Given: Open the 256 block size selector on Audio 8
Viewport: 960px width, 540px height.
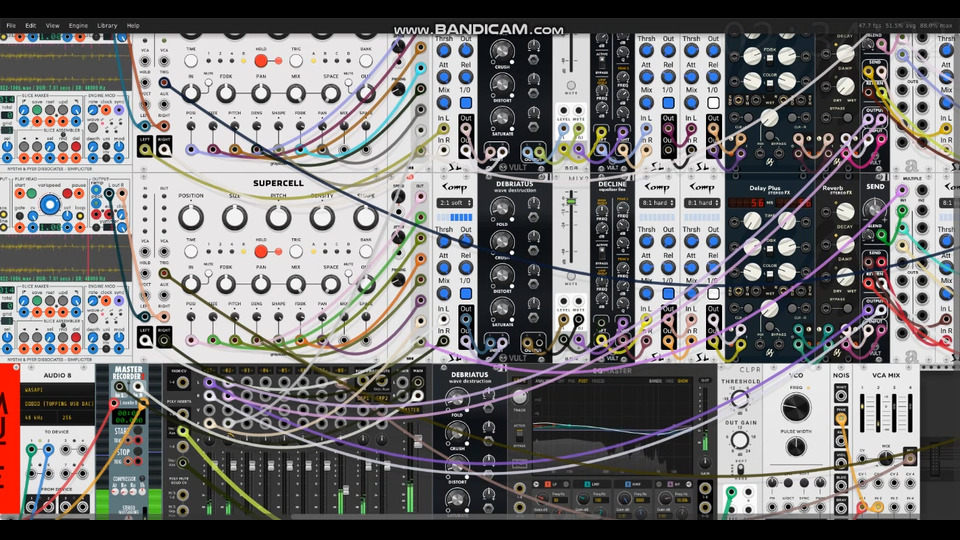Looking at the screenshot, I should click(x=77, y=418).
